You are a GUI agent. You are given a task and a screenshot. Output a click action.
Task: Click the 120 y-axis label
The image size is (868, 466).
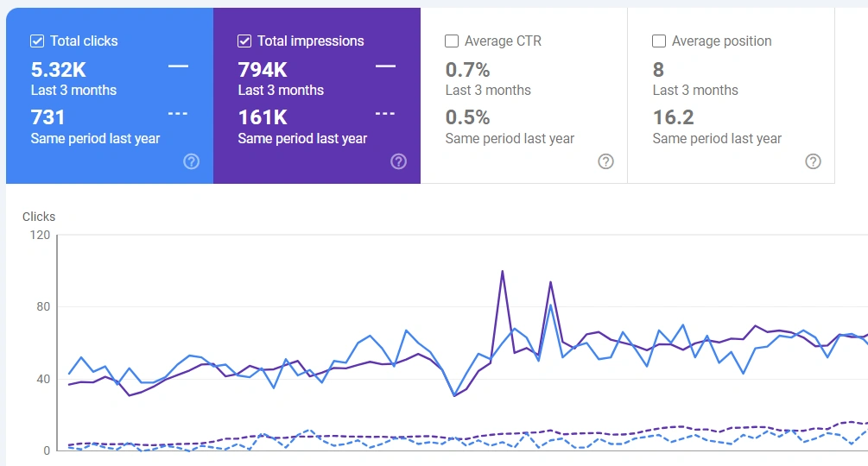tap(39, 235)
